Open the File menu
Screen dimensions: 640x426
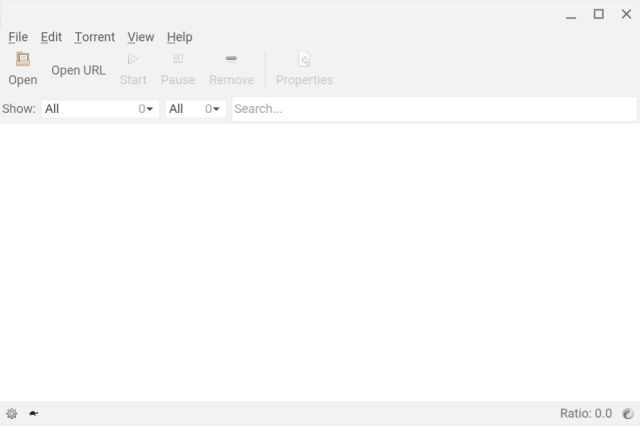coord(18,37)
